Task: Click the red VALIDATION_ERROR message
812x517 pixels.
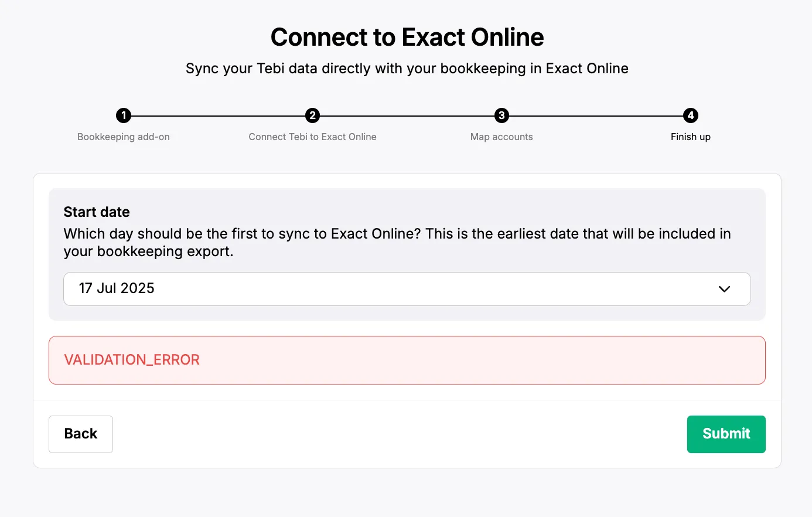Action: (x=132, y=360)
